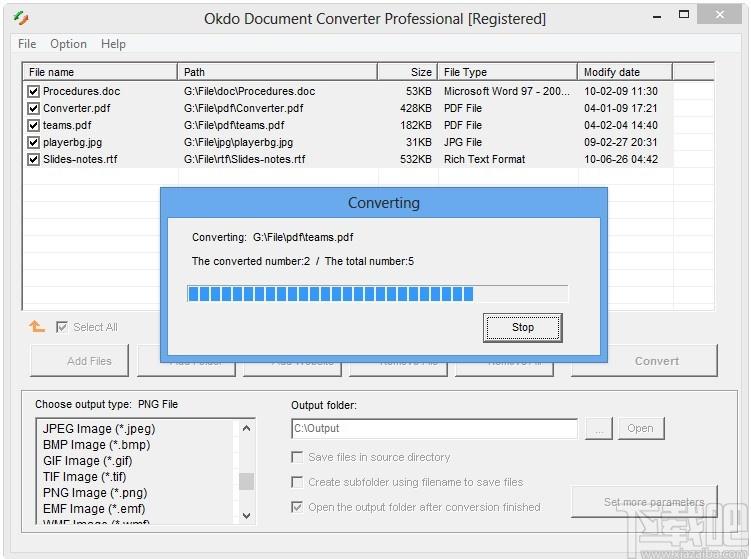Uncheck the teams.pdf checkbox
Viewport: 751px width, 559px height.
33,125
